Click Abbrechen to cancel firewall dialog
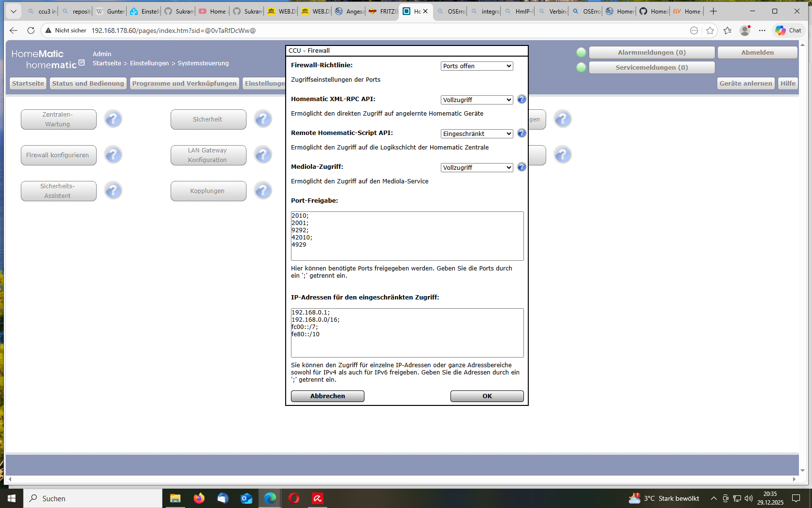Image resolution: width=812 pixels, height=508 pixels. point(327,396)
